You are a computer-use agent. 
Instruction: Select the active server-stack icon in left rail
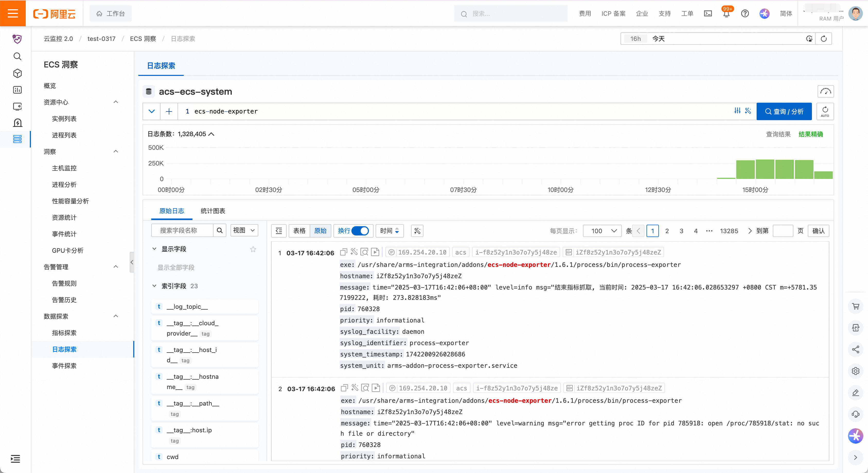click(17, 139)
